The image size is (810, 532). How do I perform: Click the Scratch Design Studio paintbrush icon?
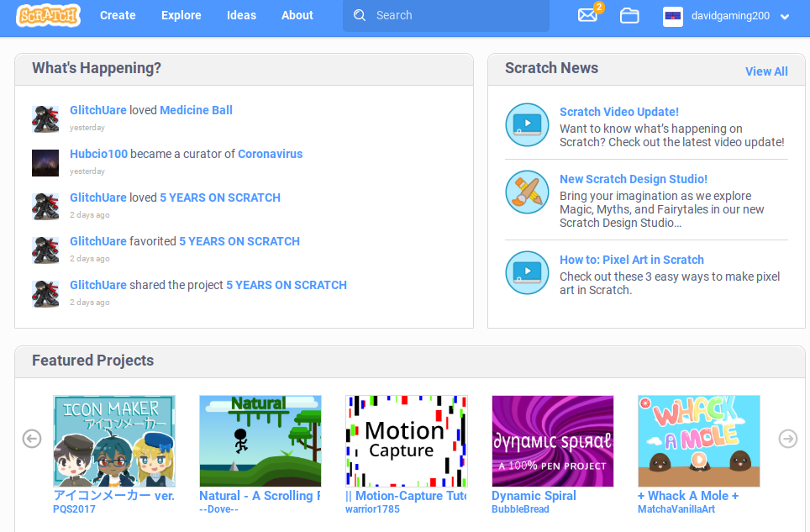tap(527, 192)
